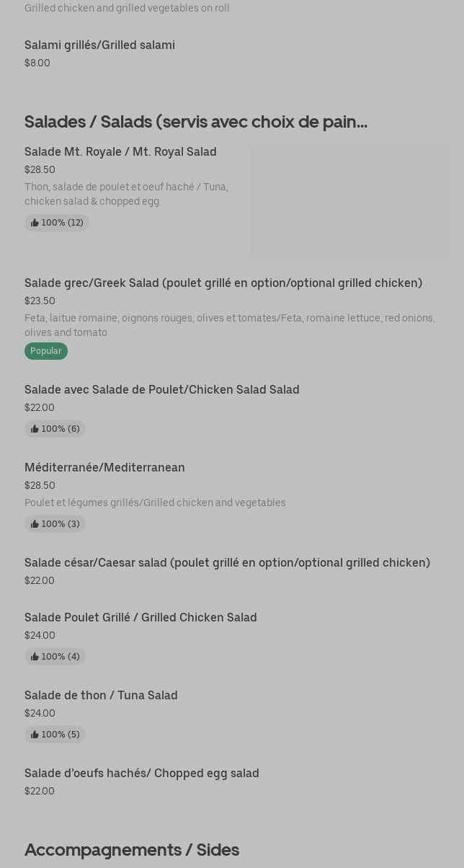
Task: Open Salade avec Salade de Poulet item
Action: (x=161, y=389)
